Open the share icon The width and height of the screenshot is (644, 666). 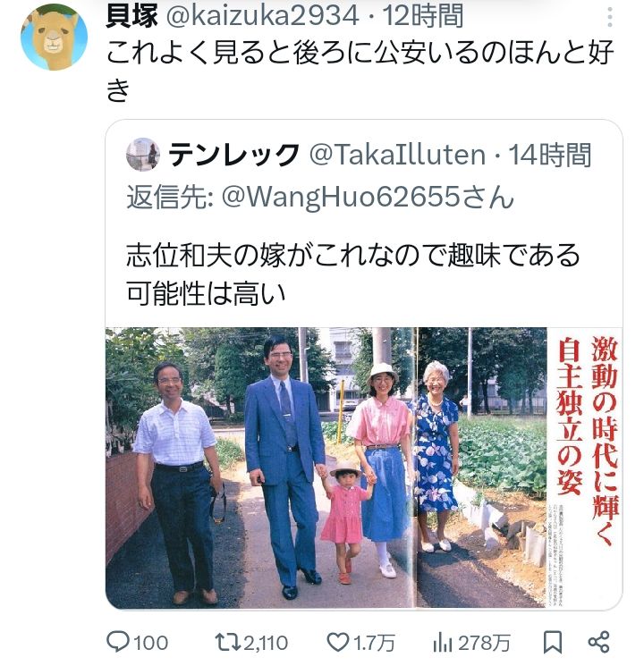[x=599, y=642]
